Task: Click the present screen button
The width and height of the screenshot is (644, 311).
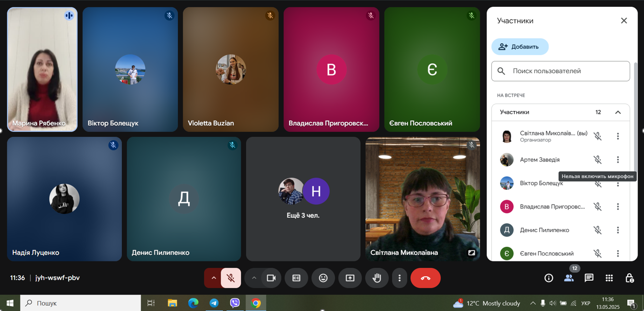Action: (350, 278)
